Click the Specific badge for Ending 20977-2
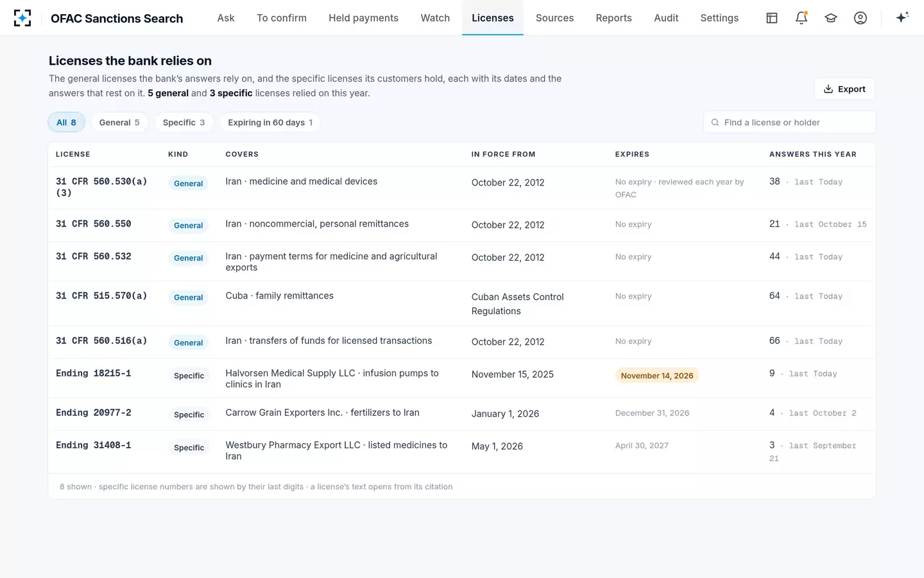 189,415
